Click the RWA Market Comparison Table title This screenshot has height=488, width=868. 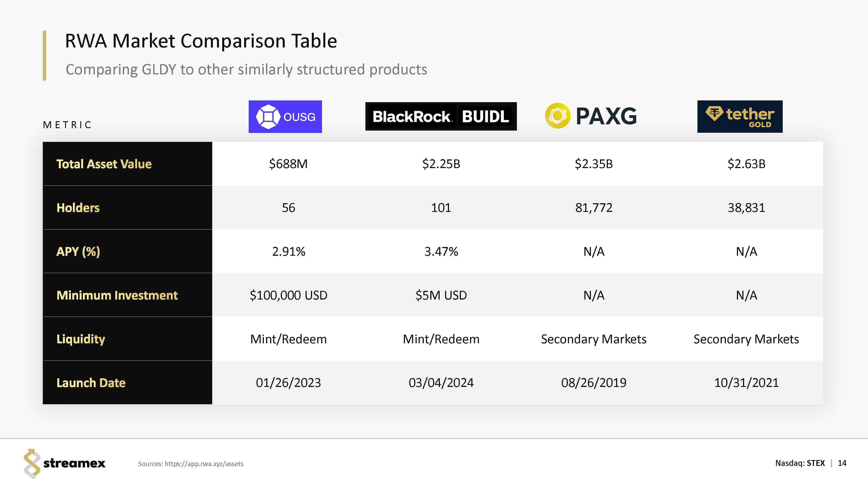coord(201,41)
